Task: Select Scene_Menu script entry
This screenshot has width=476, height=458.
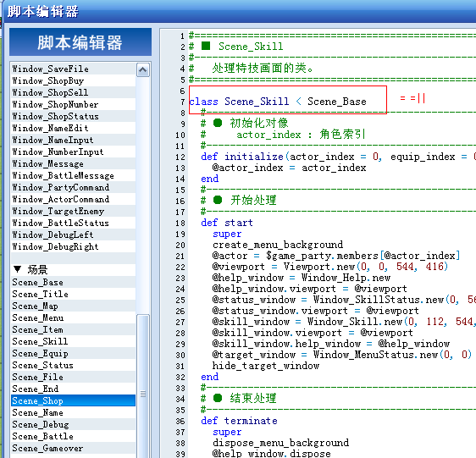Action: click(x=73, y=317)
